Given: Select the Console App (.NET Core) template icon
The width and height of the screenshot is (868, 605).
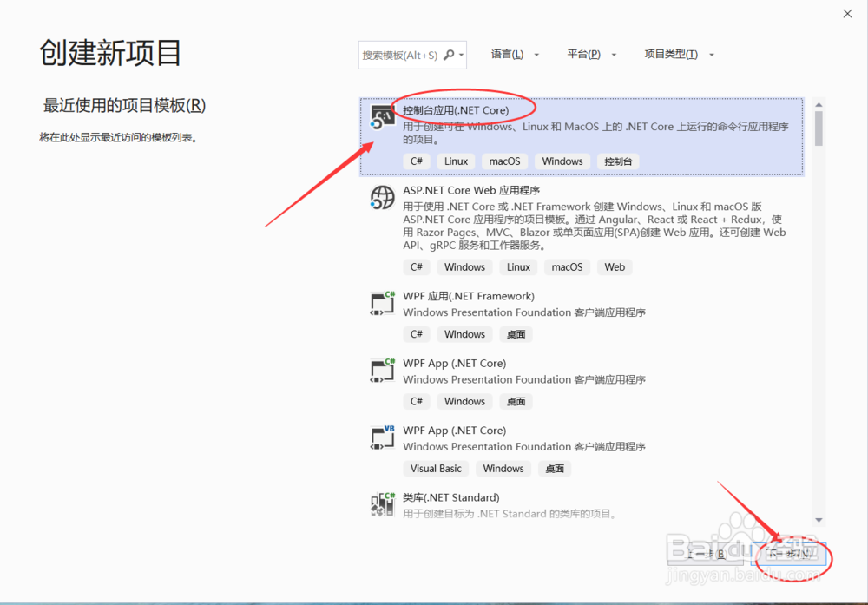Looking at the screenshot, I should coord(382,117).
